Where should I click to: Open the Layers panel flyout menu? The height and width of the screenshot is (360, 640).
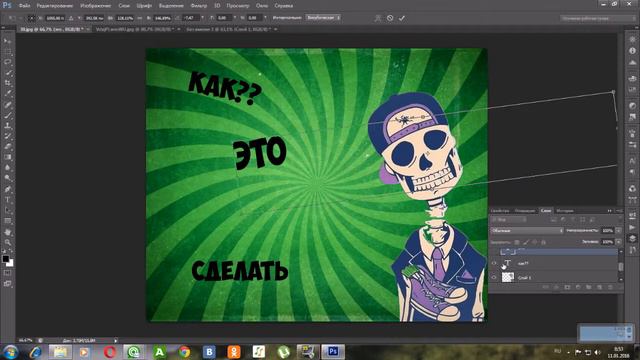[619, 211]
